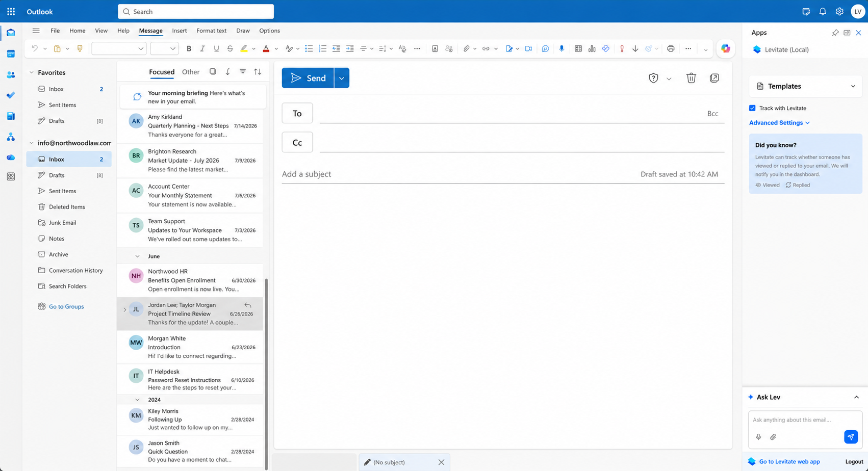
Task: Toggle the Track with Levitate checkbox
Action: click(x=752, y=108)
